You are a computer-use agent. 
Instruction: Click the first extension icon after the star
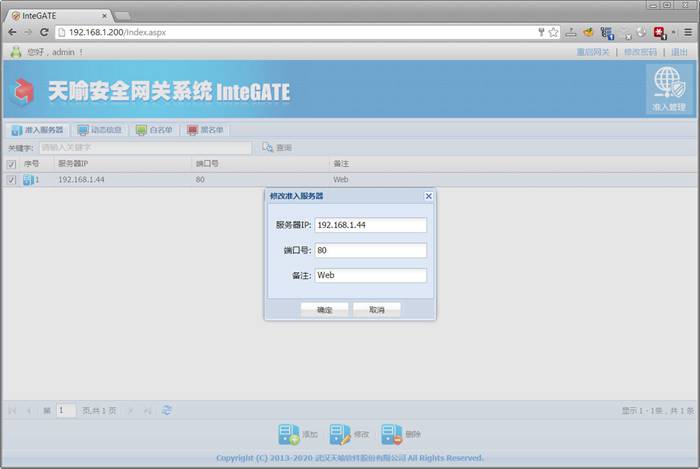click(571, 32)
